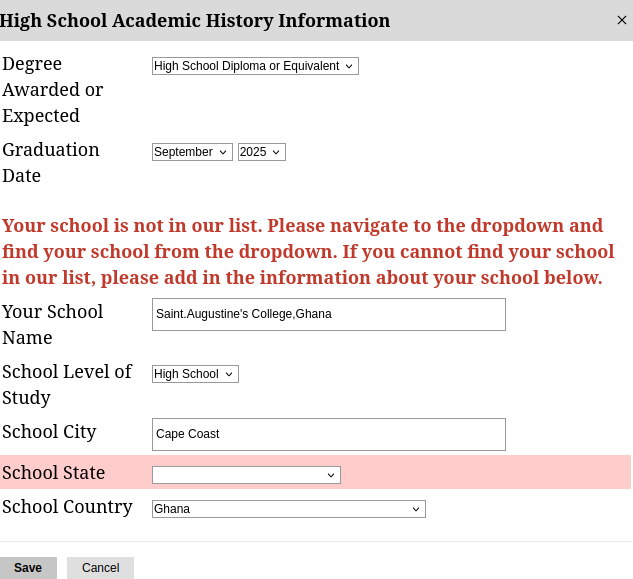633x579 pixels.
Task: Click the Your School Name text field
Action: (328, 314)
